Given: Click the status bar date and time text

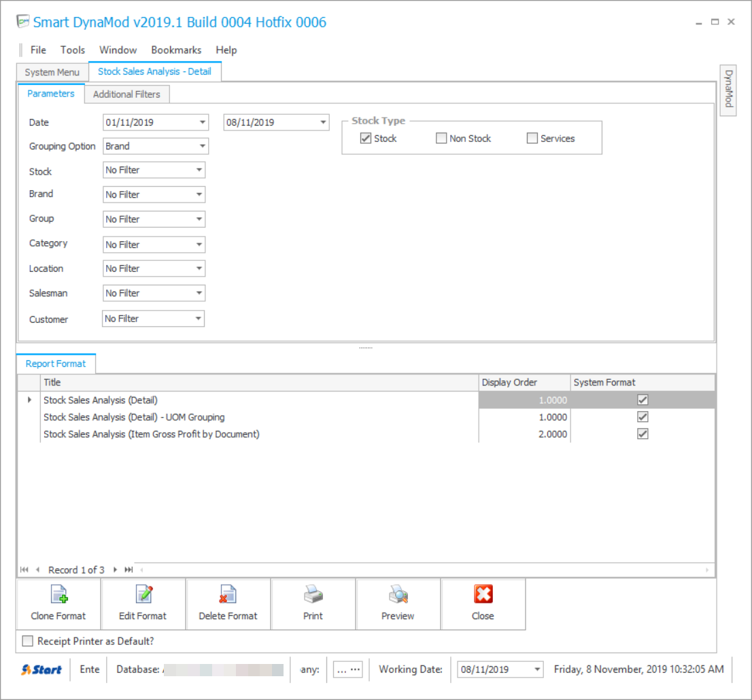Looking at the screenshot, I should click(x=638, y=669).
